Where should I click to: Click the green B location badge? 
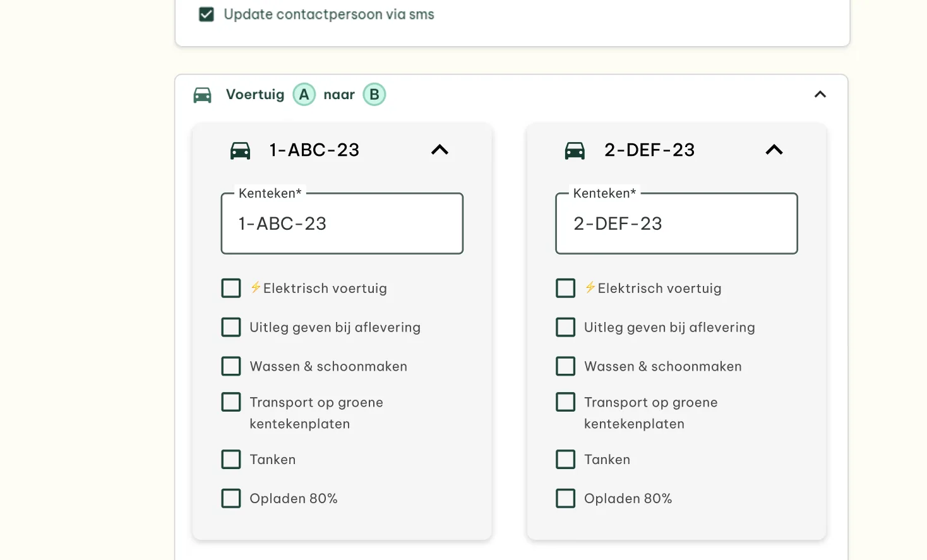point(374,95)
